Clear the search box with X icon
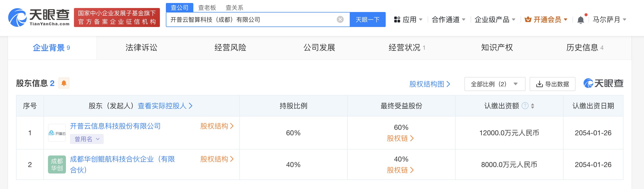 coord(340,19)
